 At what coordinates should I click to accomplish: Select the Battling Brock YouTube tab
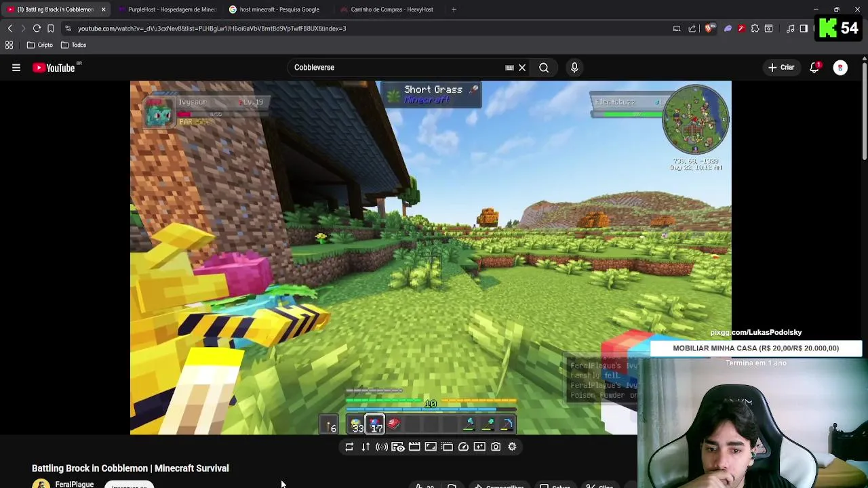pyautogui.click(x=54, y=9)
